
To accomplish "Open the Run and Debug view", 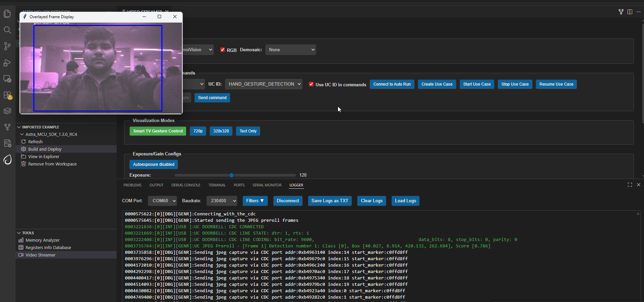I will 7,63.
